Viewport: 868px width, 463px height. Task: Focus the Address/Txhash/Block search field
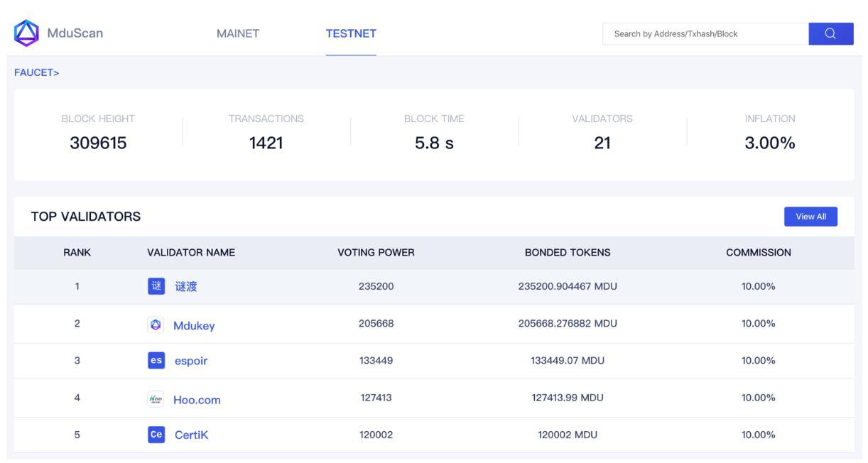pos(705,33)
